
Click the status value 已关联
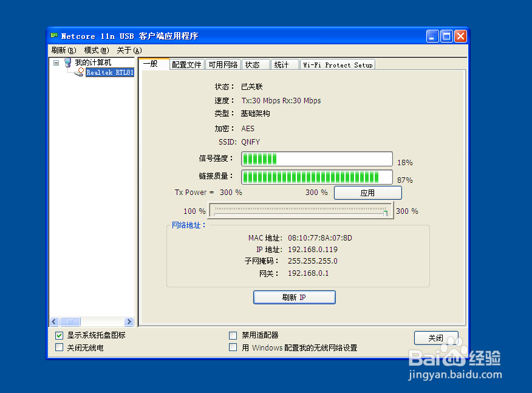point(252,86)
